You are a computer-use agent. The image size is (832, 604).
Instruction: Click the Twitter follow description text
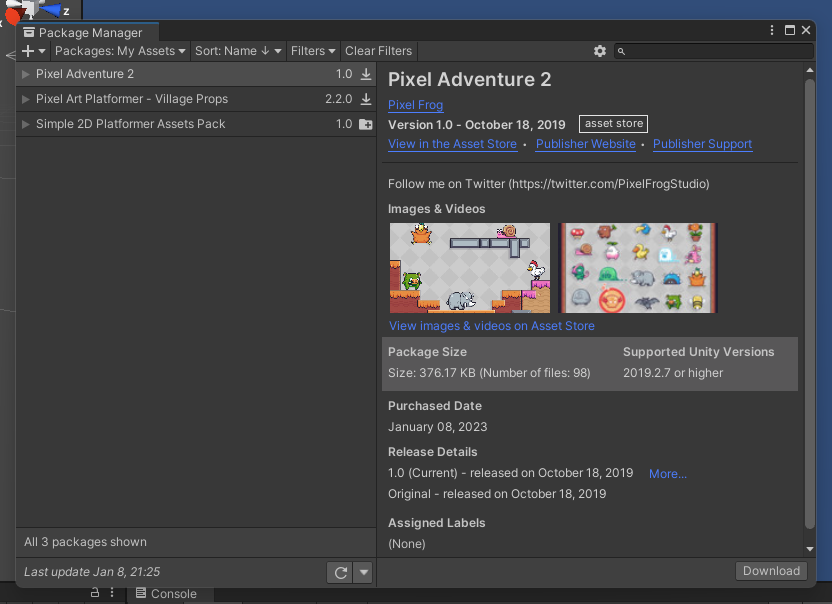549,184
